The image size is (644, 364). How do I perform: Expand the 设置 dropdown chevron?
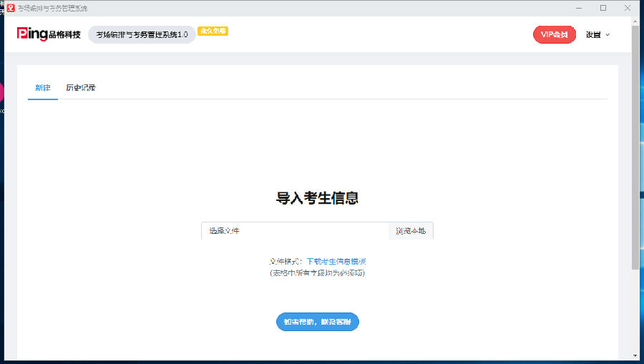[608, 35]
